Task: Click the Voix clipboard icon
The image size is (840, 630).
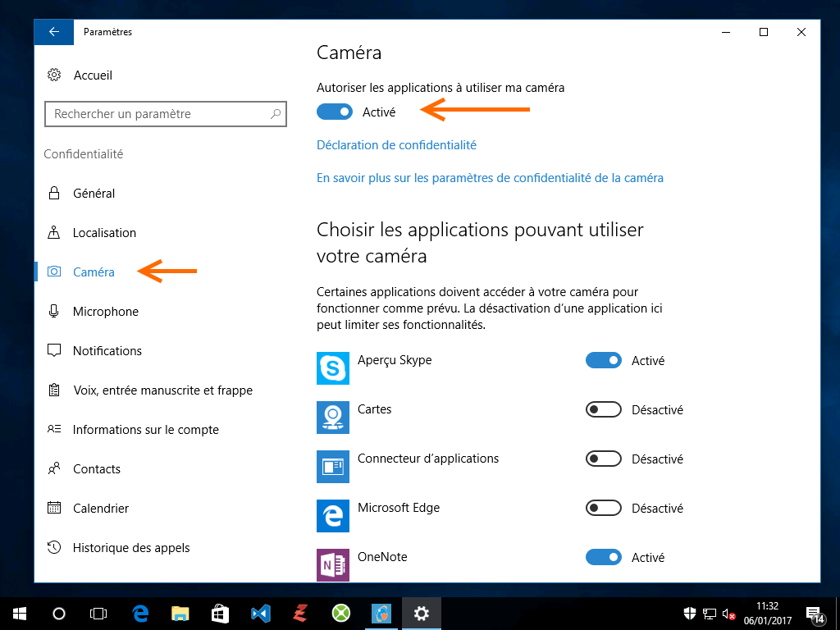Action: [x=54, y=390]
